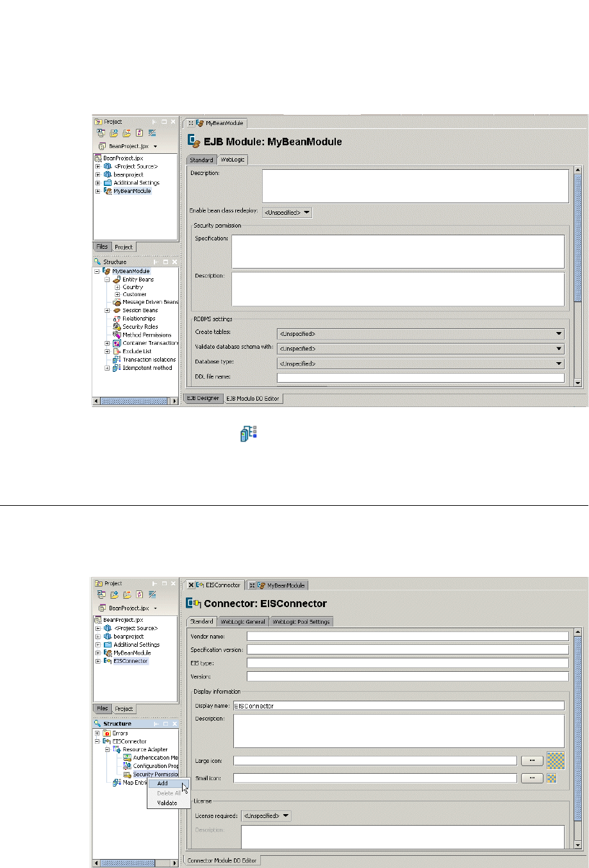Expand the Idempotent method node
Image resolution: width=589 pixels, height=868 pixels.
pos(108,368)
